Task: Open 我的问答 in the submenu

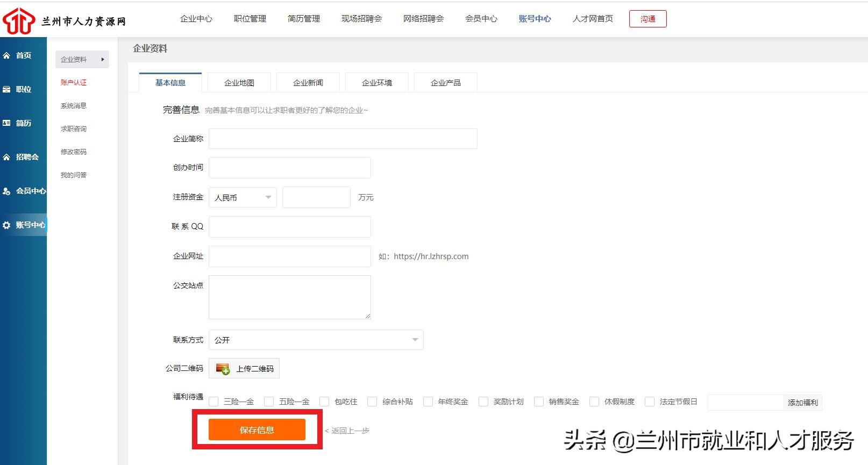Action: point(74,175)
